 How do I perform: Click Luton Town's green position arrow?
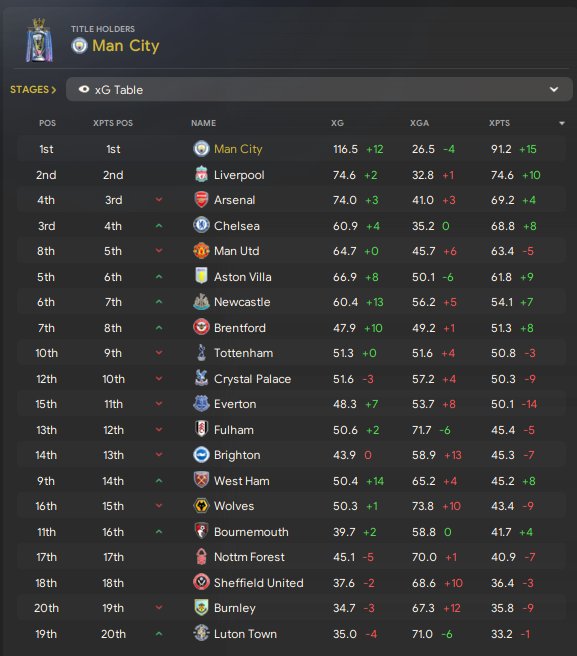click(x=159, y=633)
